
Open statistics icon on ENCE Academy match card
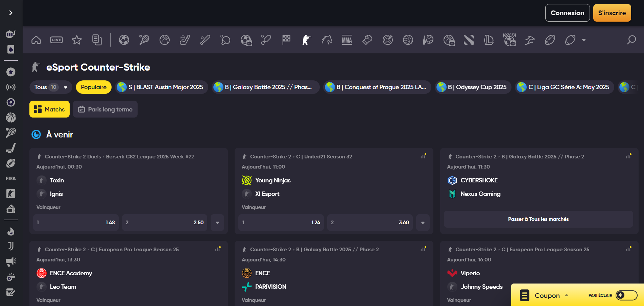(218, 249)
